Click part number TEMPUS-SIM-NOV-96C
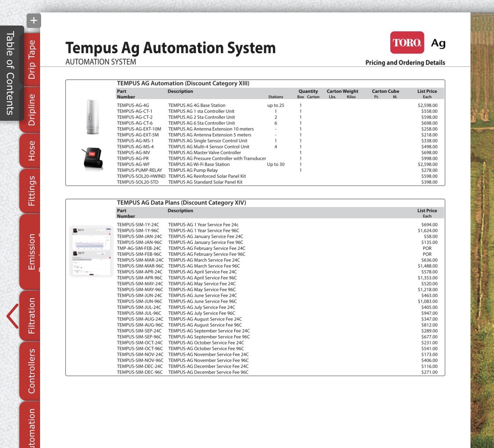Viewport: 494px width, 448px height. (x=140, y=360)
